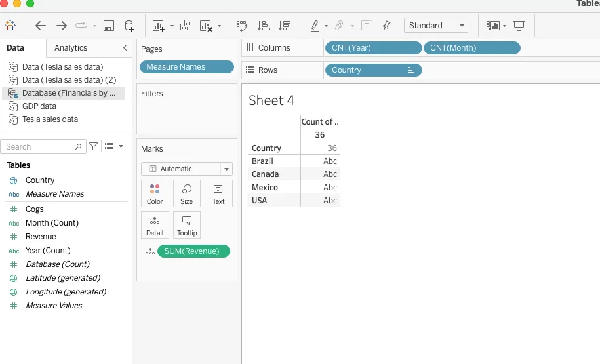This screenshot has width=600, height=364.
Task: Sort descending using toolbar icon
Action: coord(285,26)
